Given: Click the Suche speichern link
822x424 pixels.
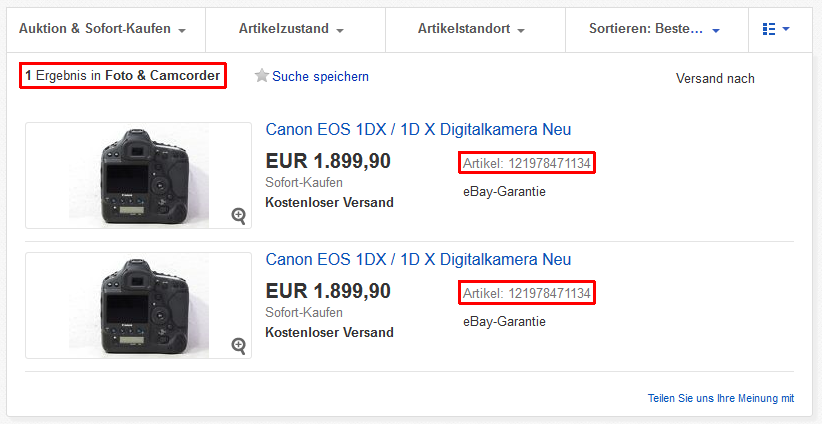Looking at the screenshot, I should coord(320,77).
